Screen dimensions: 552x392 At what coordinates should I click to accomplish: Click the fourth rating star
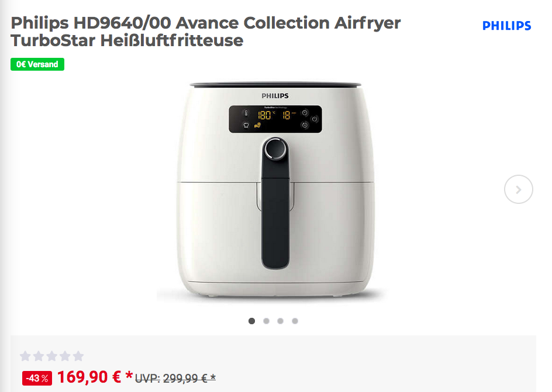point(65,356)
